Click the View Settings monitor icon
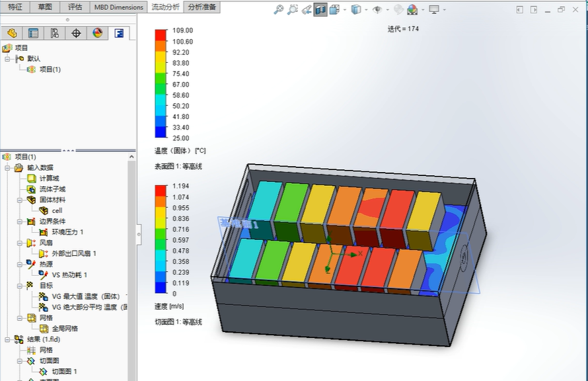 434,10
